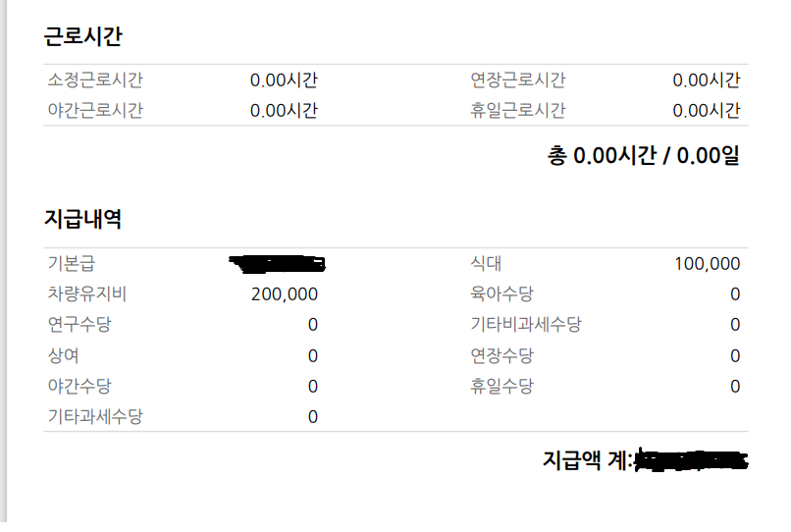Click the 식대 label

486,263
